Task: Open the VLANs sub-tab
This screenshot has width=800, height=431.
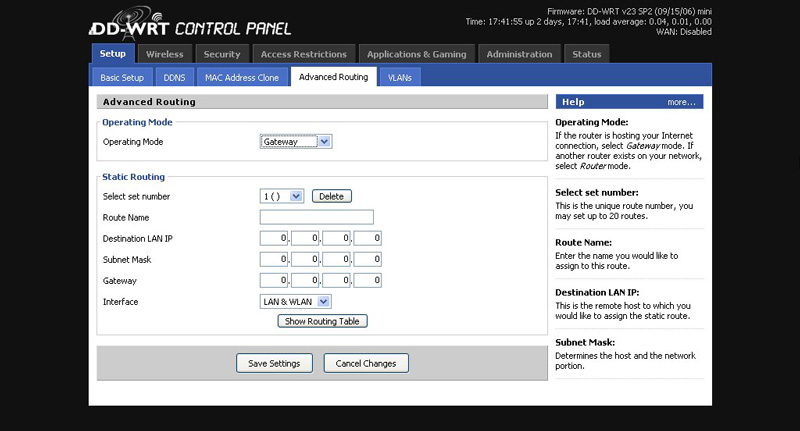Action: click(399, 78)
